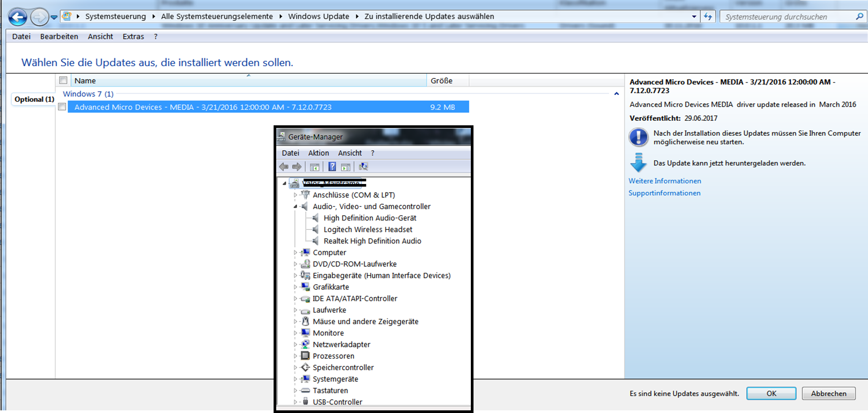Screen dimensions: 868x413
Task: Open Ansicht menu in Geräte-Manager
Action: 350,153
